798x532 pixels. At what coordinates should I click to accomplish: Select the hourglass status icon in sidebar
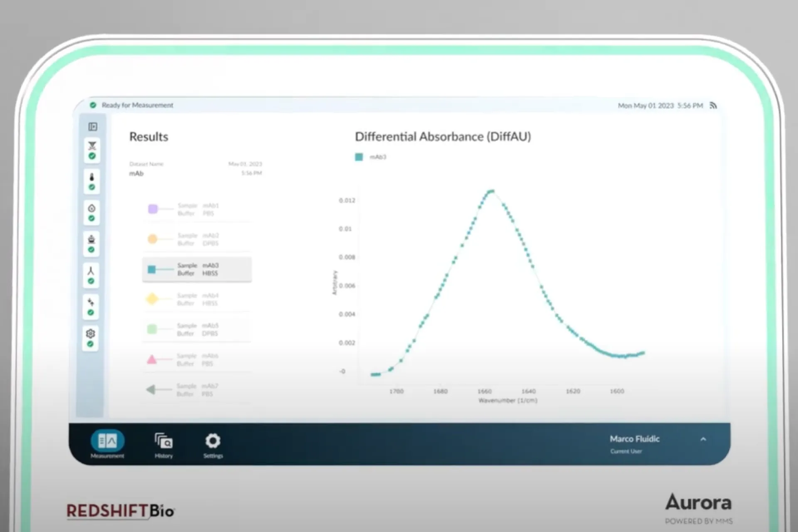[x=92, y=145]
